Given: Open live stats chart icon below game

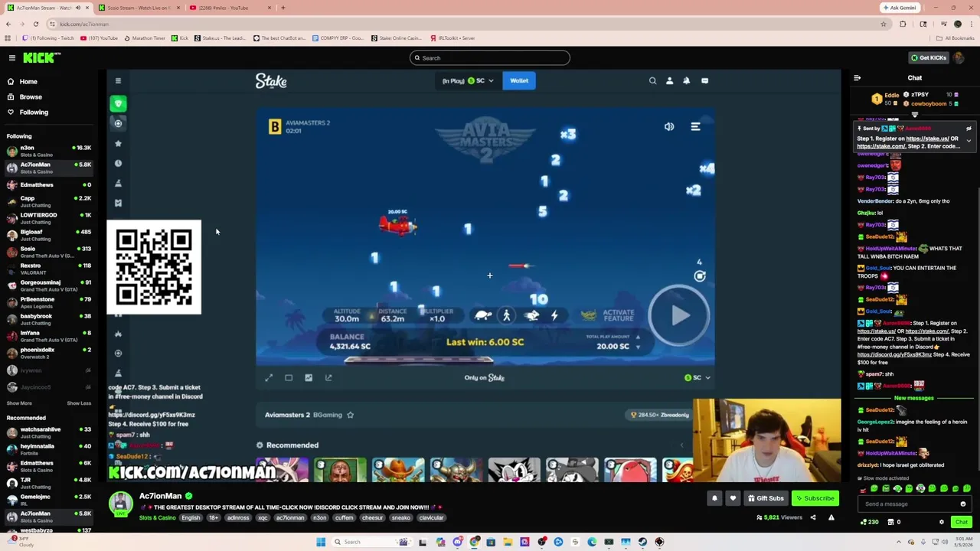Looking at the screenshot, I should [x=309, y=377].
